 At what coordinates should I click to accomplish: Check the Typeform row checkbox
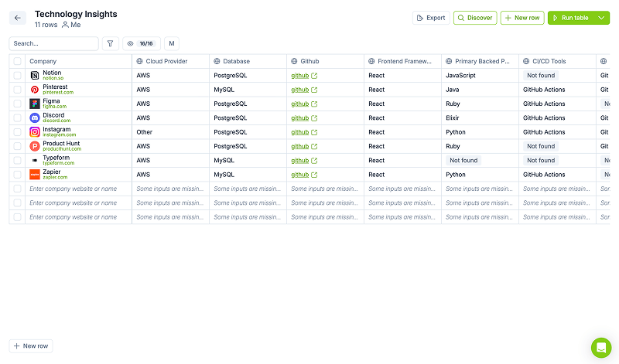17,161
